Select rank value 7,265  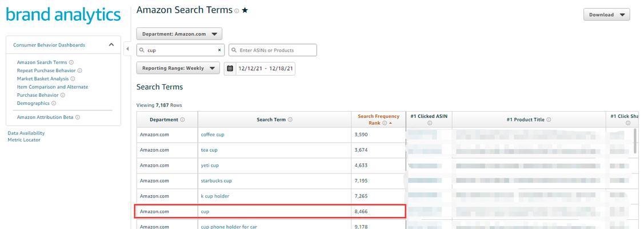point(361,196)
